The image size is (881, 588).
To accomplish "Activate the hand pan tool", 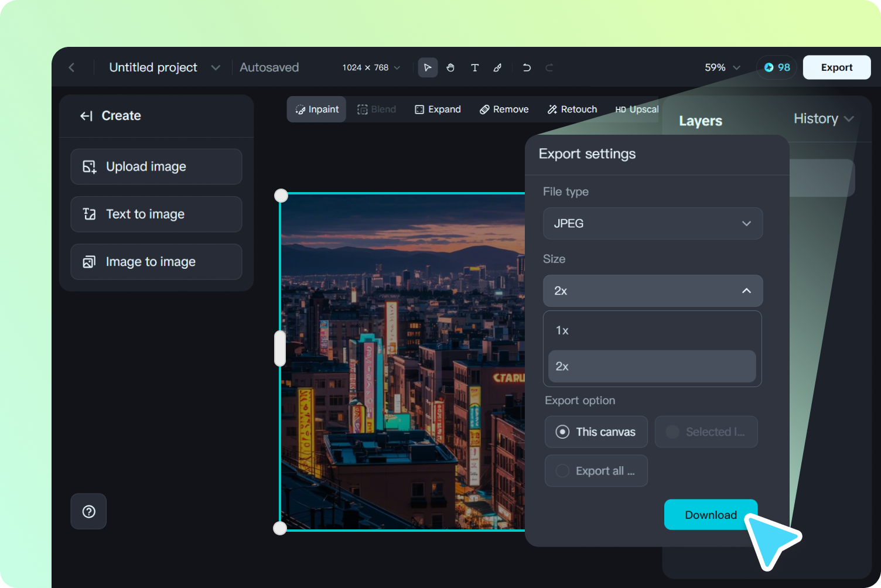I will (450, 67).
